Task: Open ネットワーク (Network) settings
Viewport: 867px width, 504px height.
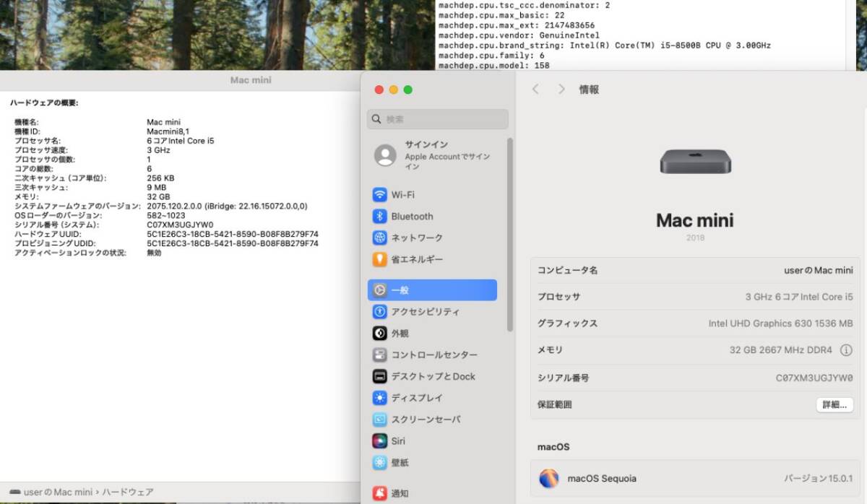Action: (x=415, y=238)
